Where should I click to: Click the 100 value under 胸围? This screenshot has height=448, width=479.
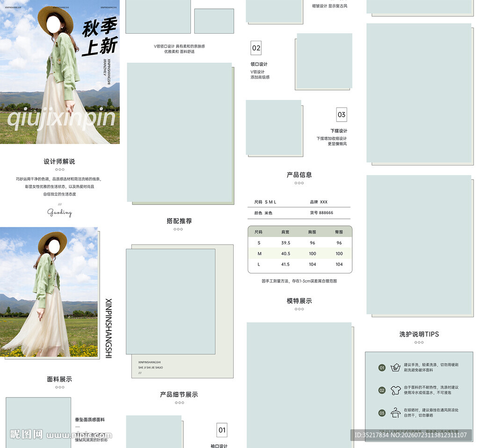pyautogui.click(x=312, y=253)
